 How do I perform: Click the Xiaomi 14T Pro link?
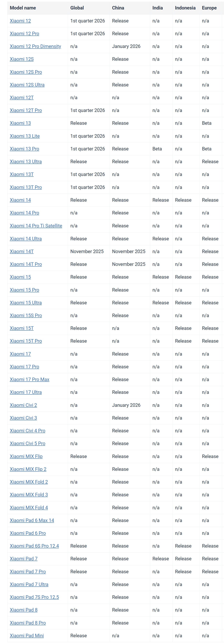point(26,264)
